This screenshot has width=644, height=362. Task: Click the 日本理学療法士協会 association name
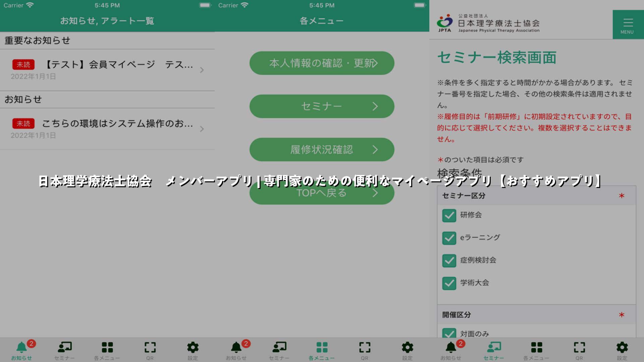pos(499,23)
